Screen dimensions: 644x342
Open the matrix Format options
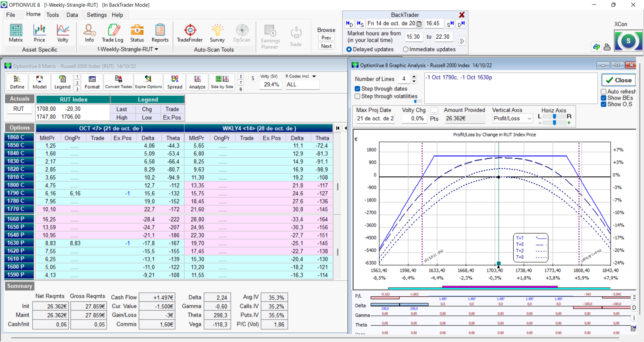point(92,82)
